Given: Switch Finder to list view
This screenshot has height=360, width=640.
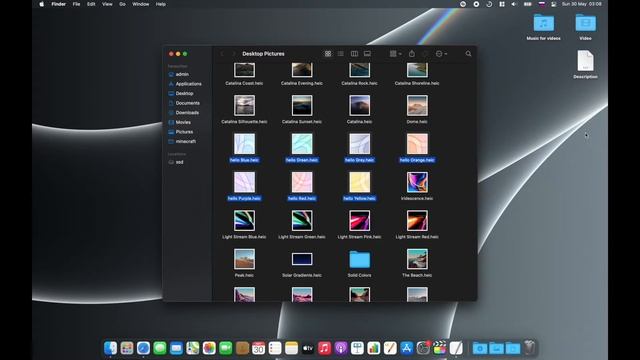Looking at the screenshot, I should pyautogui.click(x=341, y=54).
